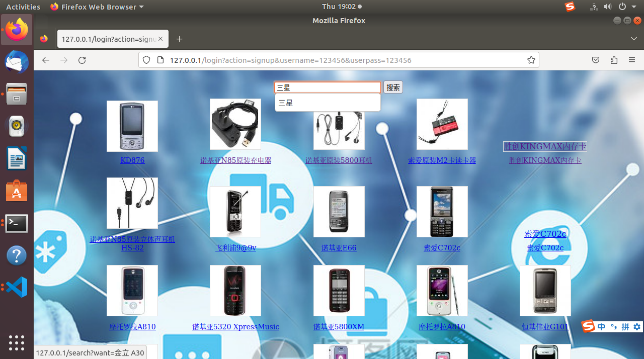Open the network status tray icon
Viewport: 644px width, 359px height.
(594, 7)
